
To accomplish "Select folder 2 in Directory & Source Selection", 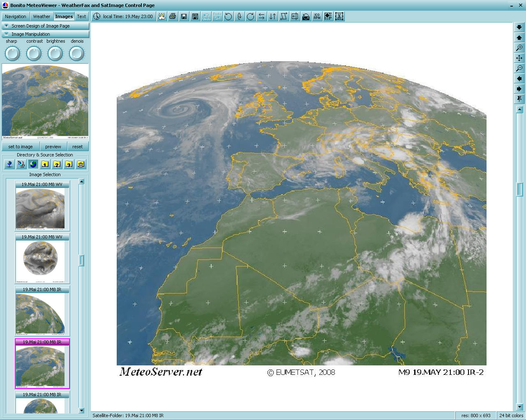I will click(x=57, y=164).
